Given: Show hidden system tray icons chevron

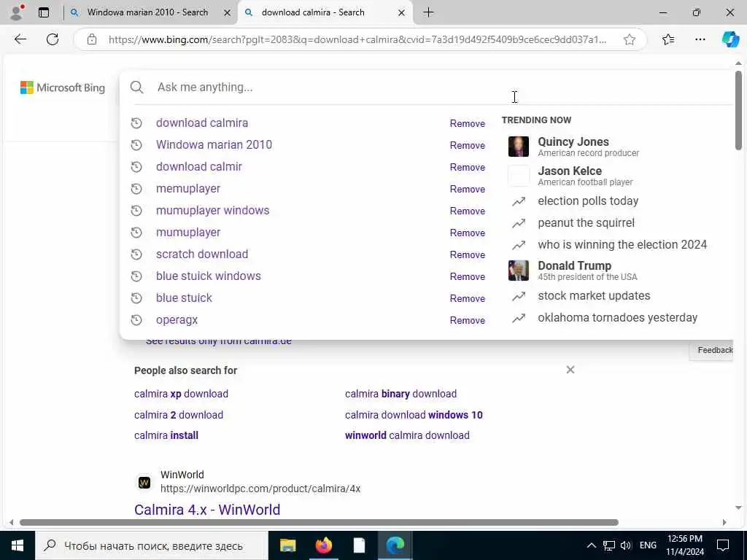Looking at the screenshot, I should tap(591, 545).
